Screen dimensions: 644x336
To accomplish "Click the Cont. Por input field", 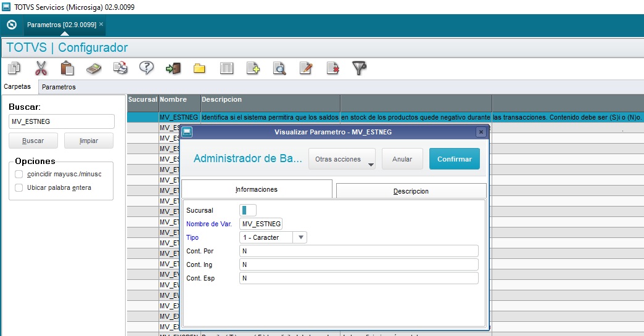I will [x=359, y=251].
